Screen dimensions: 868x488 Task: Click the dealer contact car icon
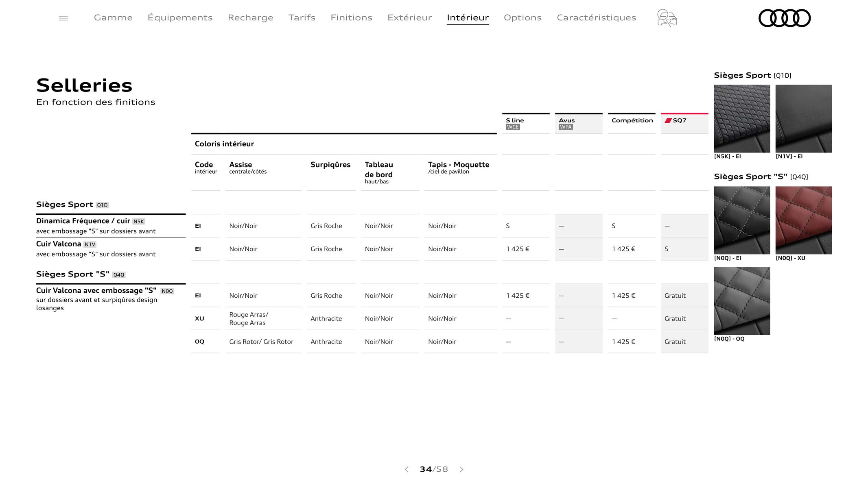[x=667, y=18]
